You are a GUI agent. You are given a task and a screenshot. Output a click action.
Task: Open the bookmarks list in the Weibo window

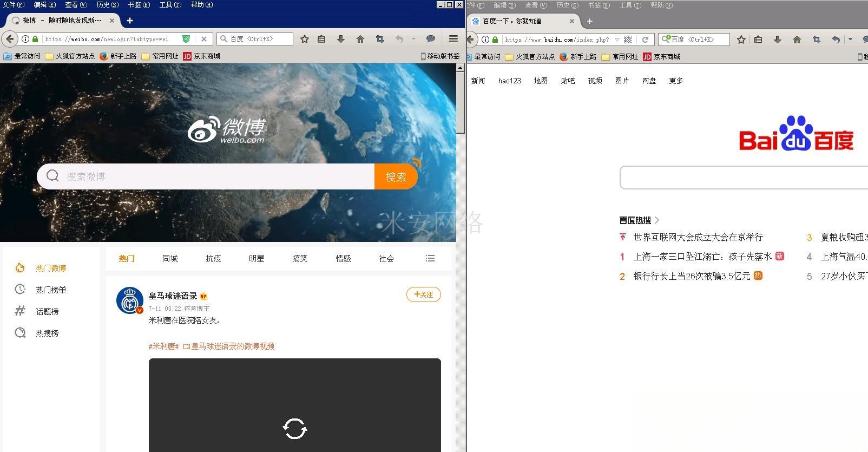click(x=321, y=39)
